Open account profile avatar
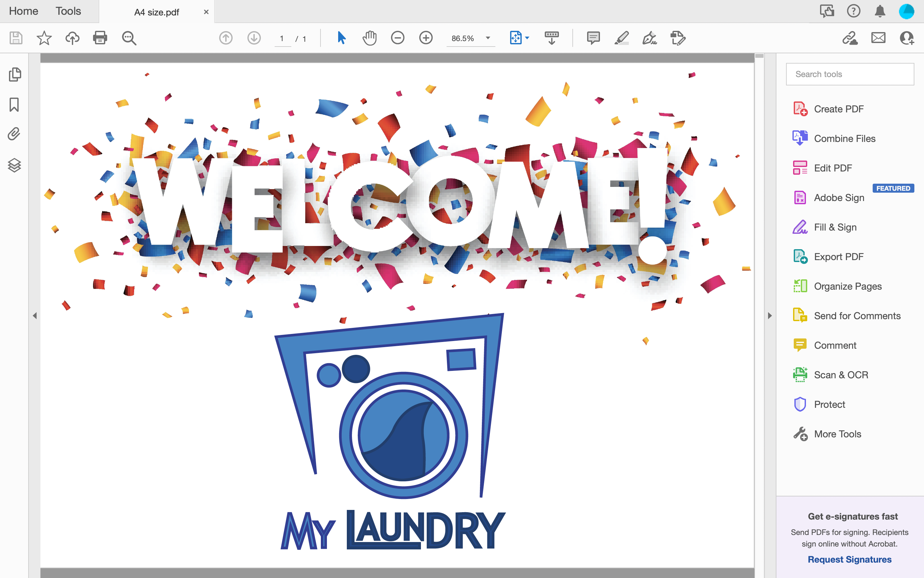 point(906,11)
